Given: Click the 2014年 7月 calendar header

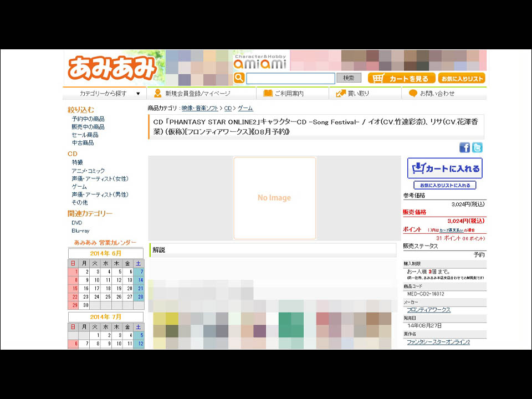Looking at the screenshot, I should pos(105,317).
